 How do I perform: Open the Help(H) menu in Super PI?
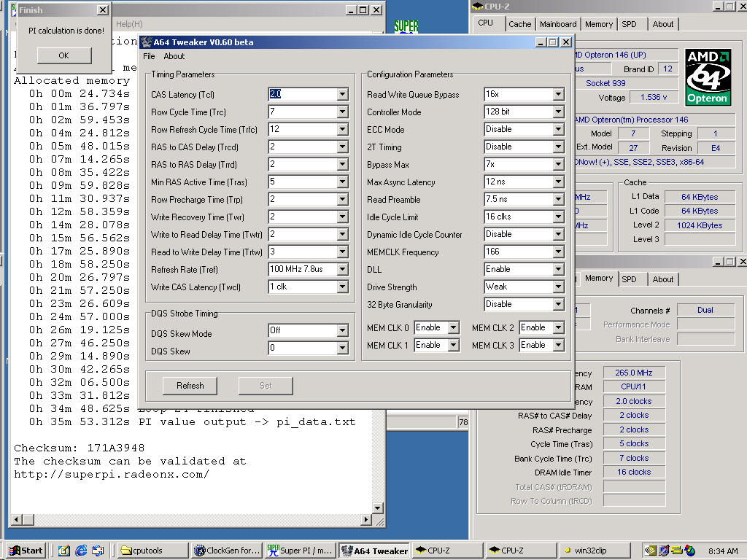coord(129,24)
